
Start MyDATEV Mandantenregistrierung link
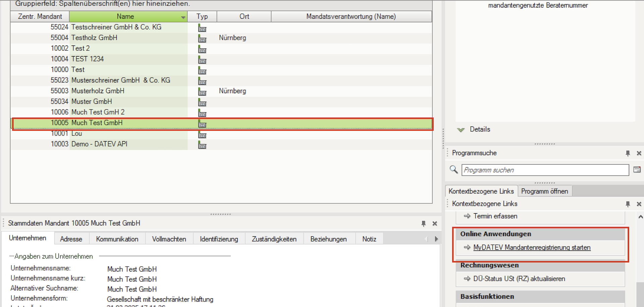[532, 248]
